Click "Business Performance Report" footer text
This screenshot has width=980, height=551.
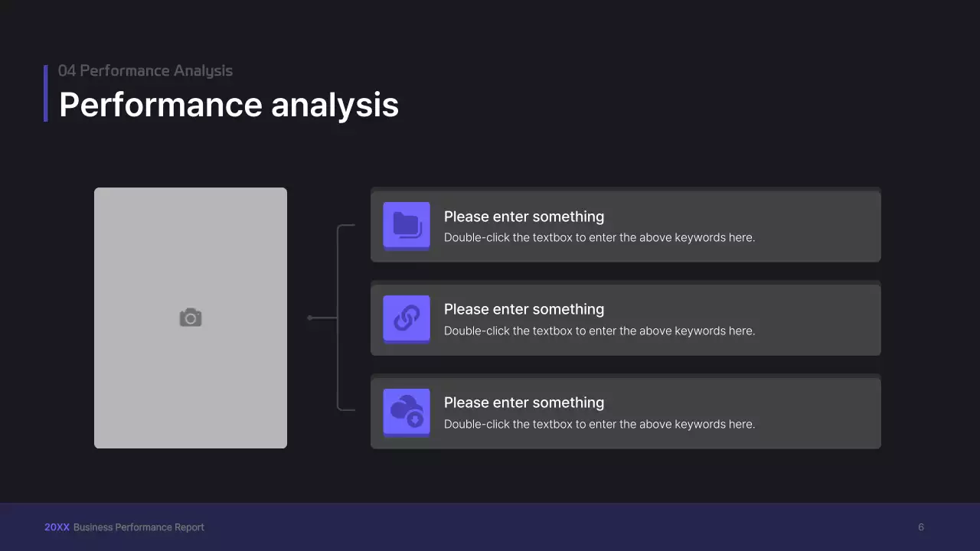139,527
